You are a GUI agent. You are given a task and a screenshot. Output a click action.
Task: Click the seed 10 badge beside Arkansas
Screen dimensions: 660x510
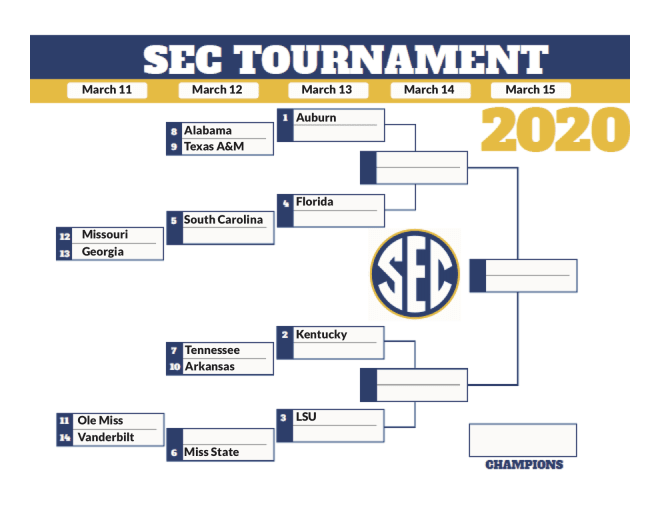175,367
